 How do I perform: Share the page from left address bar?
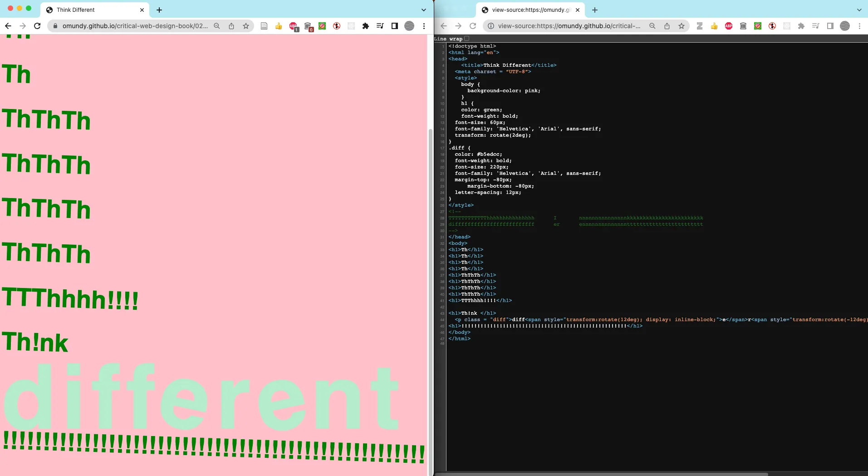click(231, 26)
